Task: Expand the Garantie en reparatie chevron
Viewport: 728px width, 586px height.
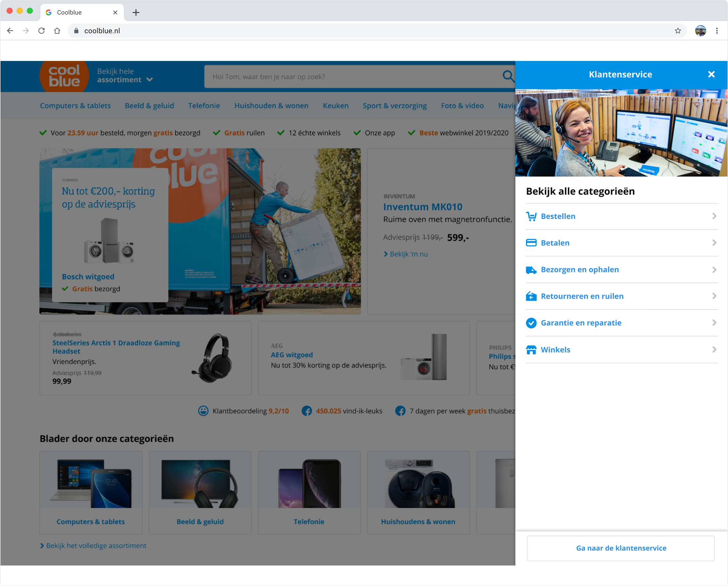Action: [x=714, y=323]
